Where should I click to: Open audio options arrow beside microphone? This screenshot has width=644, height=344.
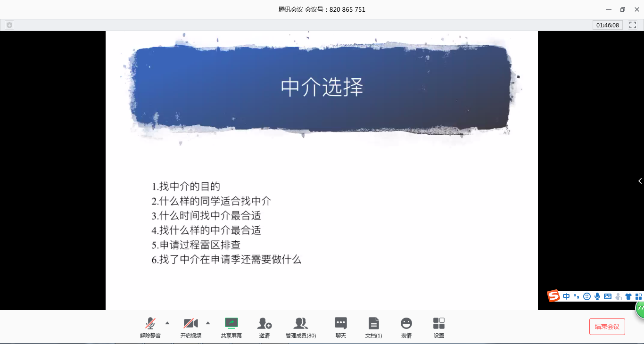(167, 323)
